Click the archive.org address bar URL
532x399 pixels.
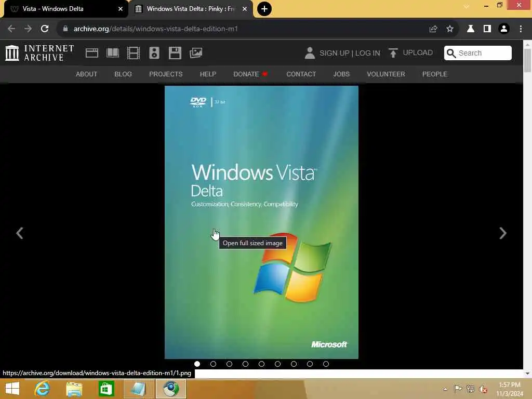[155, 29]
